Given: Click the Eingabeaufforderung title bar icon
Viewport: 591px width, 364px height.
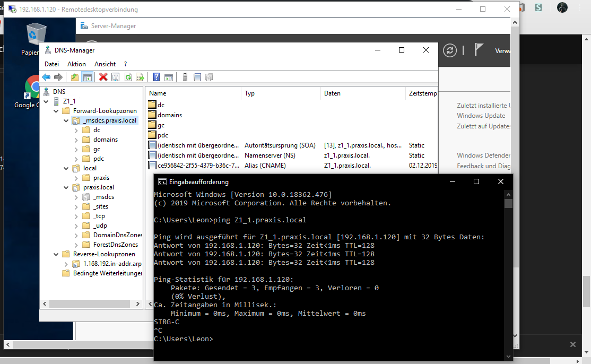Looking at the screenshot, I should click(x=162, y=182).
